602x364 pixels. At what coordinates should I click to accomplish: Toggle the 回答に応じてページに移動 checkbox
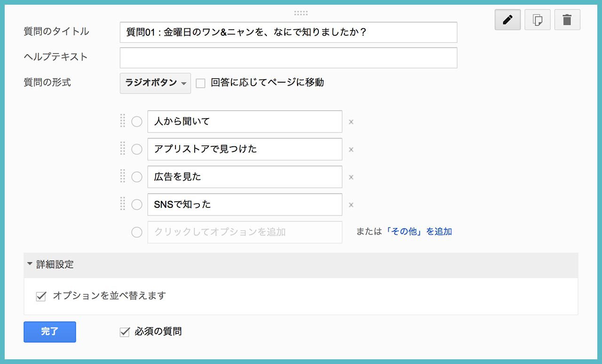(x=201, y=83)
